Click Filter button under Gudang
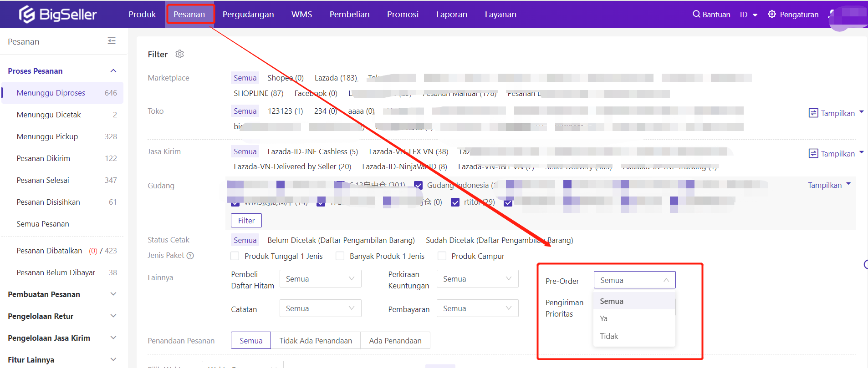 point(246,221)
